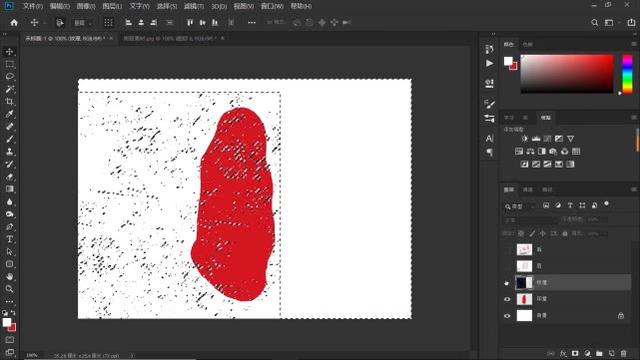Open the blend mode dropdown in layers panel

tap(530, 220)
